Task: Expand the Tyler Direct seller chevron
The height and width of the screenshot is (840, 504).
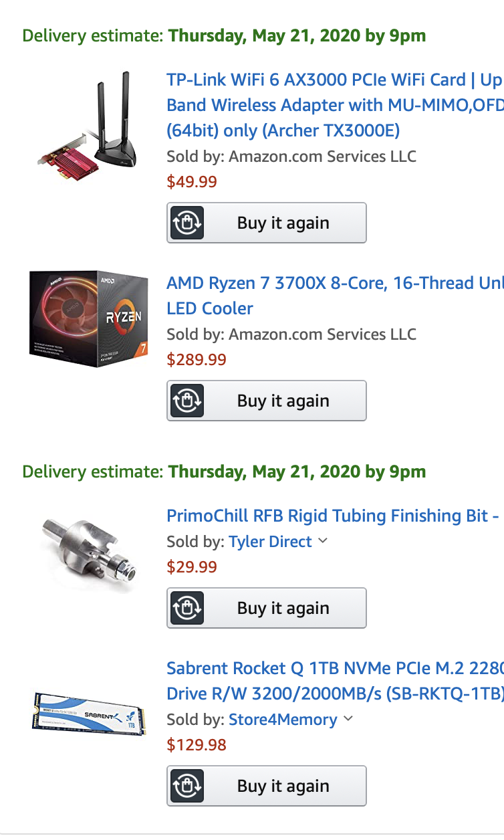Action: click(323, 540)
